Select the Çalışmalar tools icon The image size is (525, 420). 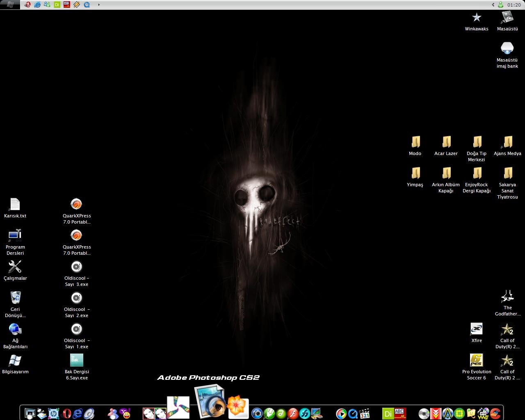click(x=15, y=271)
